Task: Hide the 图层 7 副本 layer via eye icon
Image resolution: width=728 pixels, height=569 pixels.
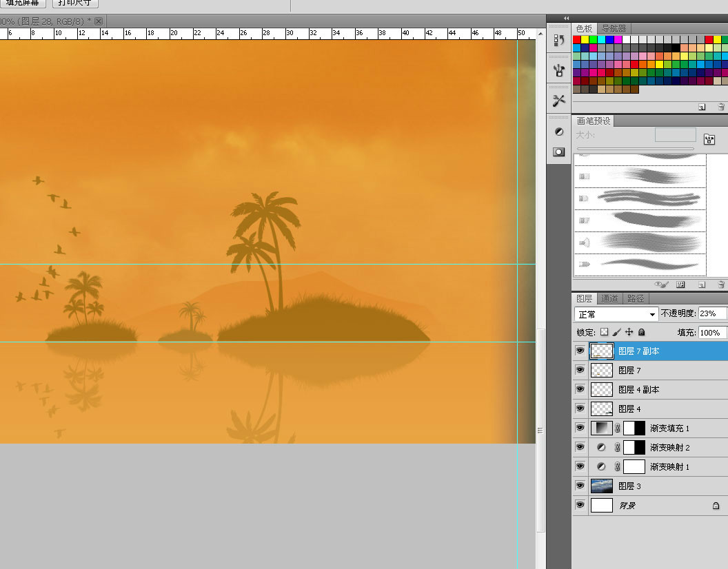Action: coord(580,351)
